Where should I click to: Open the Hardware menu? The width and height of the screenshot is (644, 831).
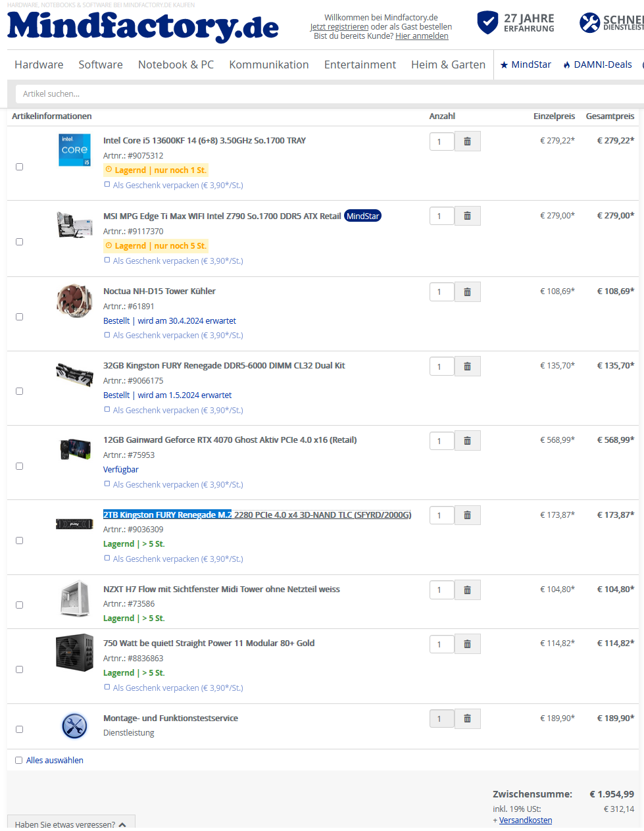pyautogui.click(x=39, y=64)
